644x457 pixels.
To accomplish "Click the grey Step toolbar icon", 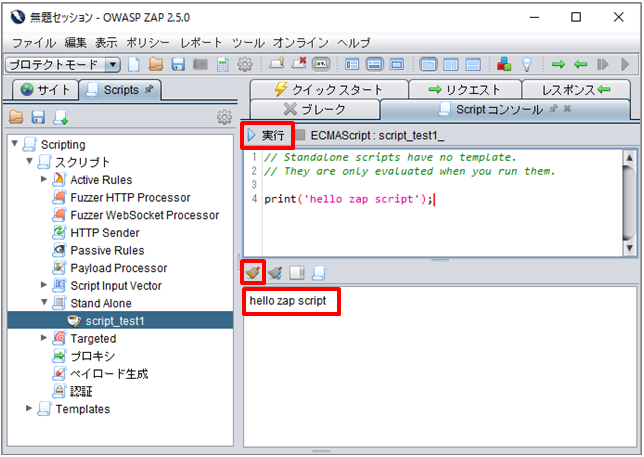I will coord(603,64).
